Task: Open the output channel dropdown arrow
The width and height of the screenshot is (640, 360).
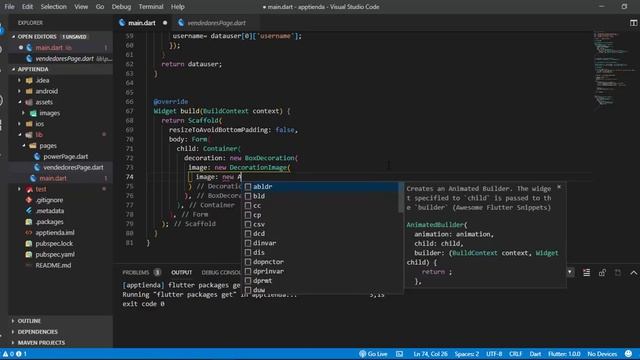Action: click(x=570, y=272)
